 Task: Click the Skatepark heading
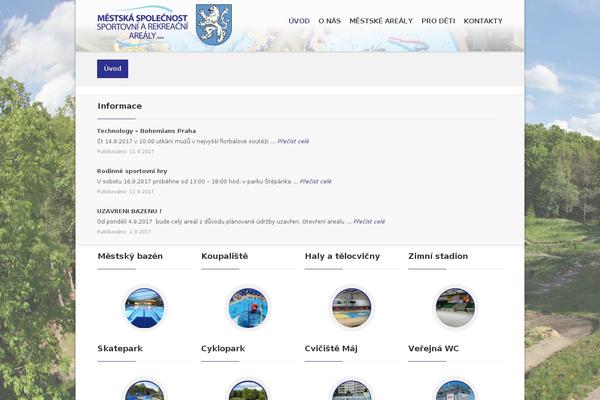click(x=120, y=348)
